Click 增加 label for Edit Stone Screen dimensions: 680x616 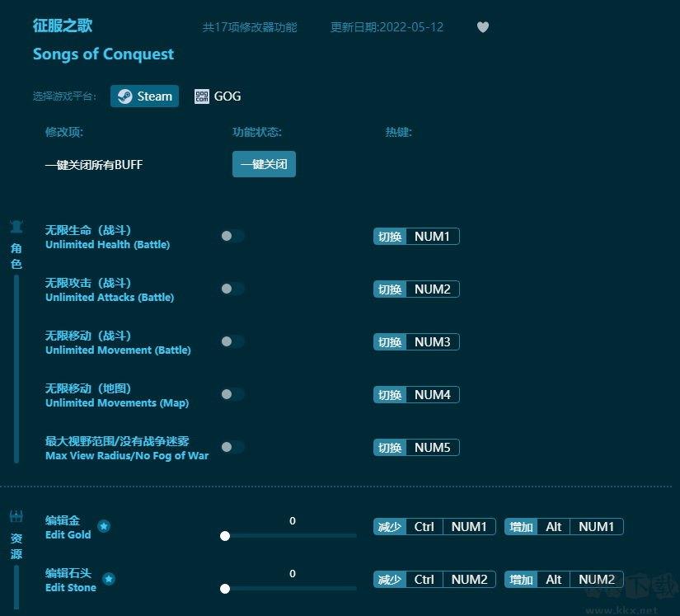[x=521, y=580]
